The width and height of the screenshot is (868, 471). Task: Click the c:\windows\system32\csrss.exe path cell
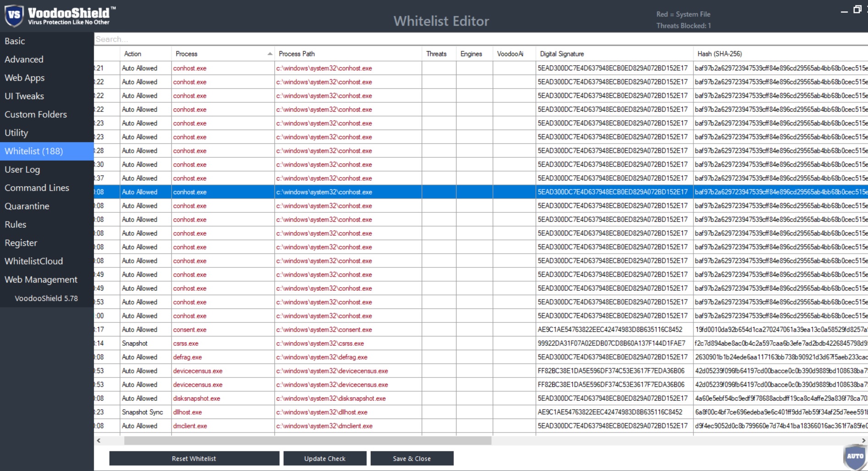[x=348, y=344]
